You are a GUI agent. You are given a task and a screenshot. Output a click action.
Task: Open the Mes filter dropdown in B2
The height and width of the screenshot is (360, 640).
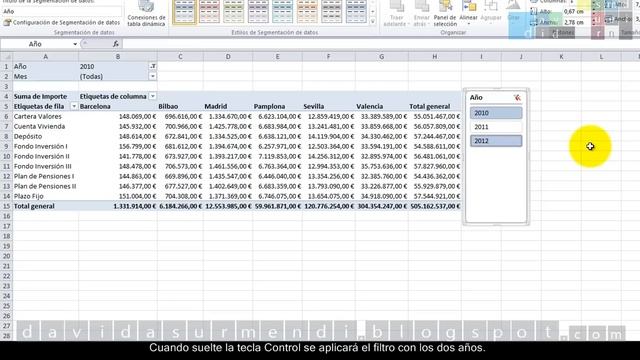coord(153,76)
